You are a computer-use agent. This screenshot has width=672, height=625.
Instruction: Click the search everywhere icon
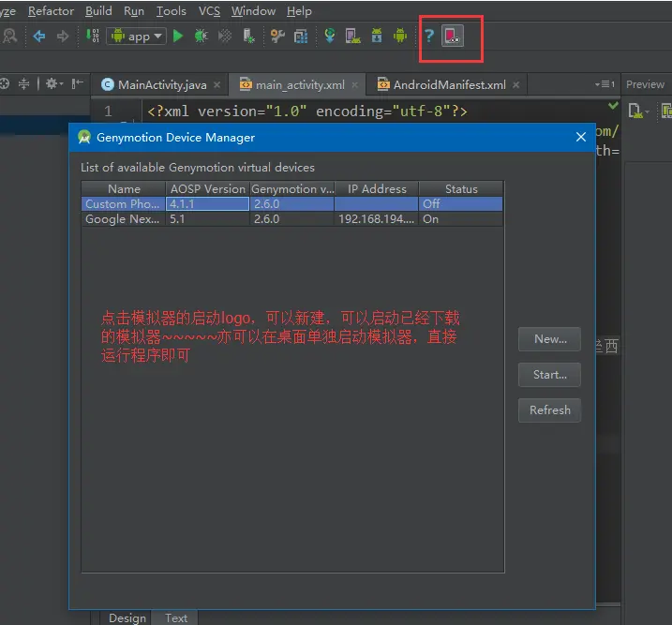[x=10, y=37]
